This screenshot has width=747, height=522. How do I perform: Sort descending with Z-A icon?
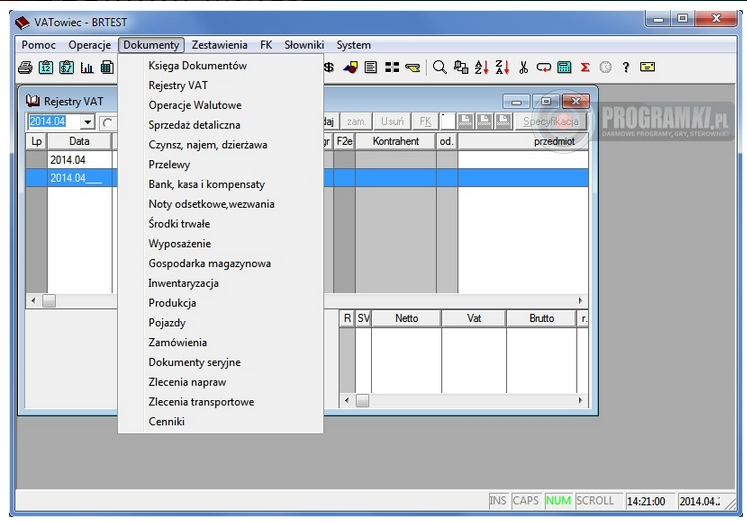pos(502,67)
